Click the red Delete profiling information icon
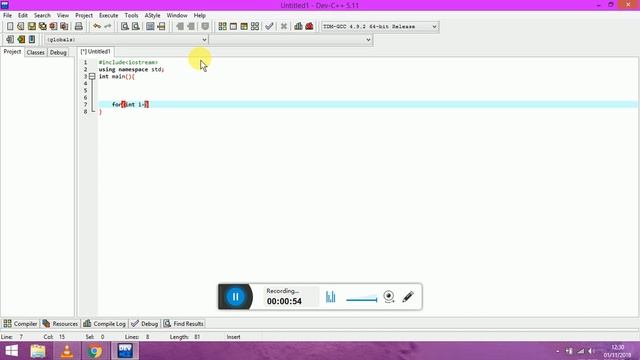Image resolution: width=640 pixels, height=360 pixels. (309, 27)
